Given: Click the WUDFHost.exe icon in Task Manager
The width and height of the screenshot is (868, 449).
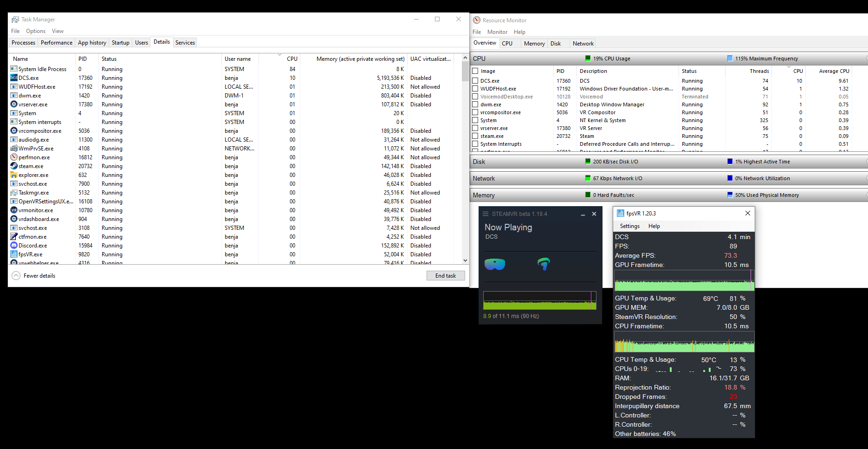Looking at the screenshot, I should pyautogui.click(x=14, y=87).
